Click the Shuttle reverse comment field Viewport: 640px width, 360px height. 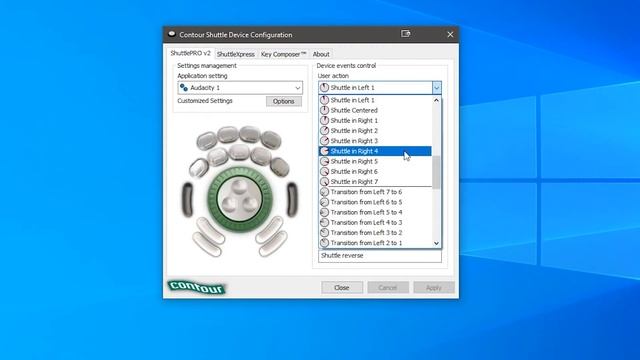(380, 256)
